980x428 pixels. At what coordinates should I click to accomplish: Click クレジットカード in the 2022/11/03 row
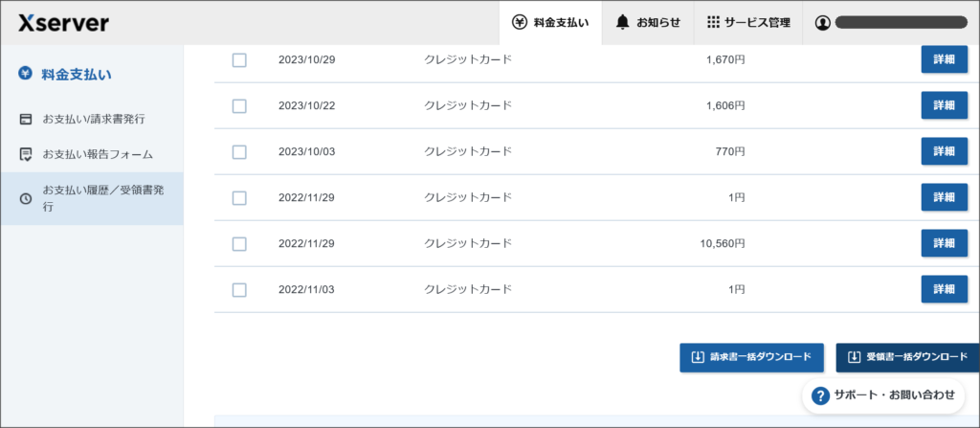point(468,290)
